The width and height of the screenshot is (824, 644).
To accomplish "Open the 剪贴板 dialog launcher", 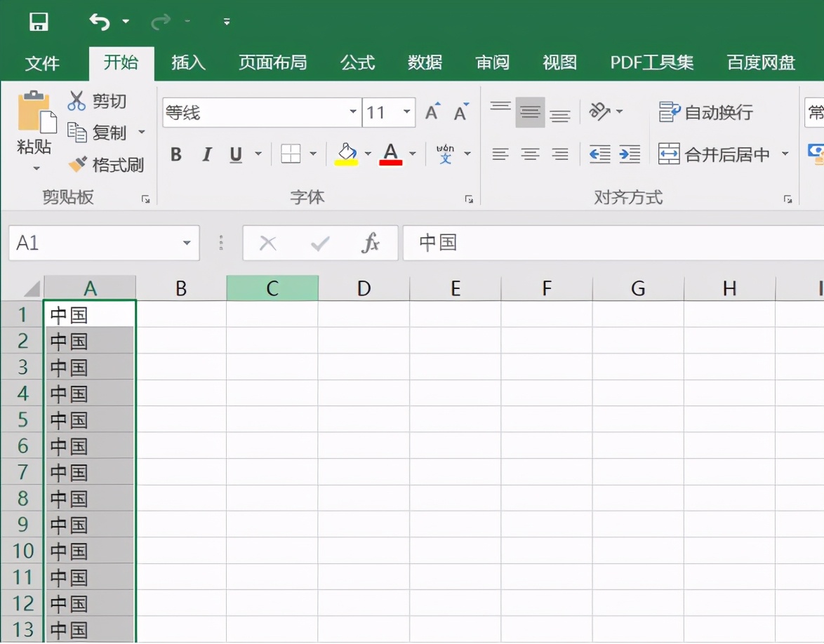I will pos(145,199).
